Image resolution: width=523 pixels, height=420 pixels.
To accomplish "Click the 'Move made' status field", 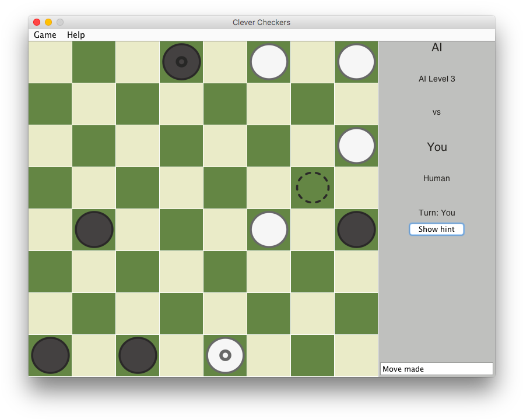I will point(437,369).
